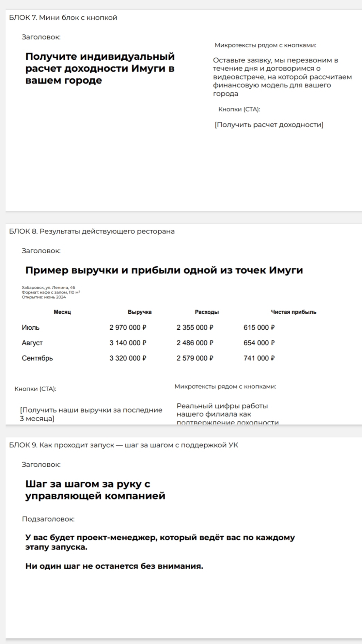Click the expenses cell '2 579 000 ₽'
Viewport: 362px width, 644px height.
click(195, 358)
